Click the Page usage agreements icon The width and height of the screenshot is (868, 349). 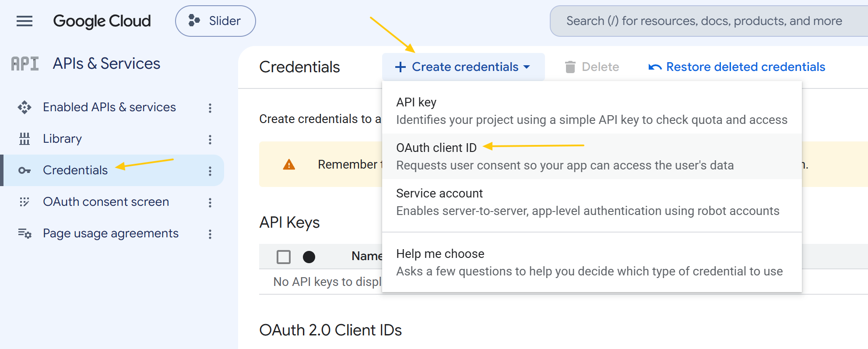tap(25, 233)
